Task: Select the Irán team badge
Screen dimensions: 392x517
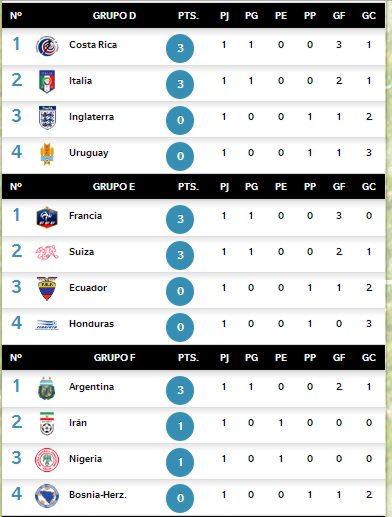Action: point(47,424)
